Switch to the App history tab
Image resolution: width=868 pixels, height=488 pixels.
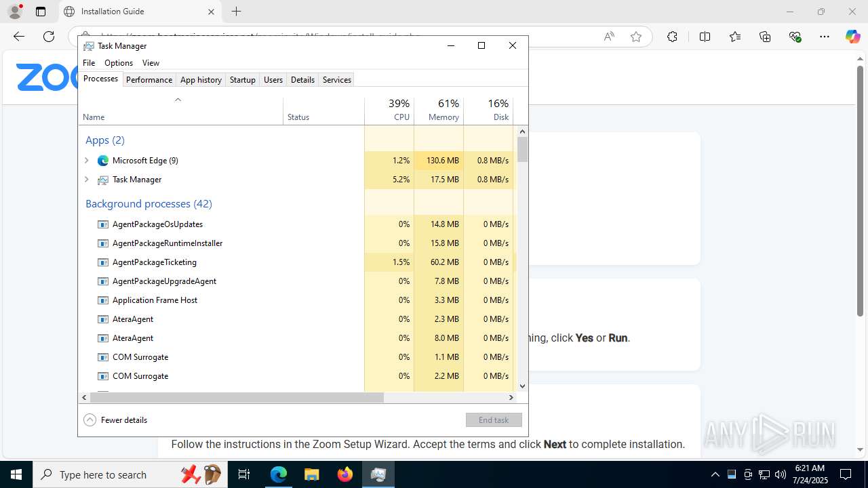point(201,80)
